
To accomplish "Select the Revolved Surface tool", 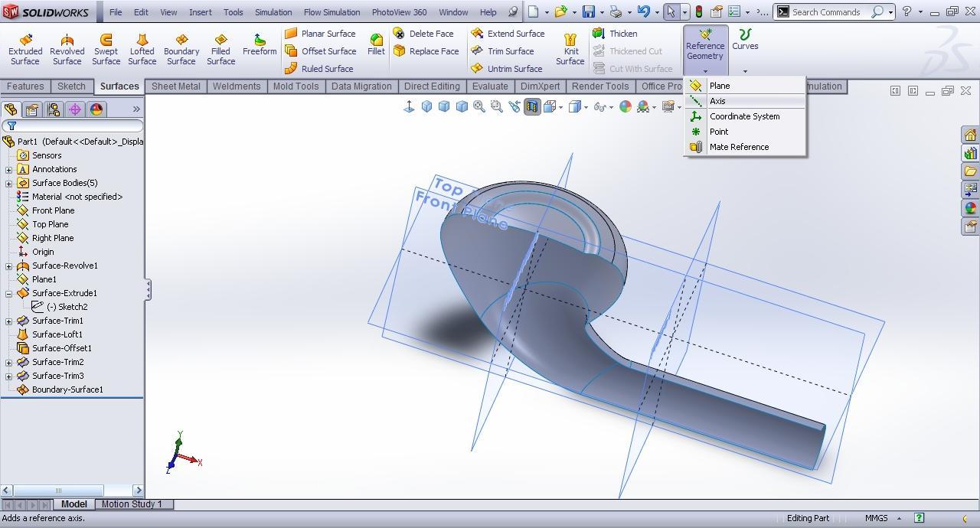I will click(67, 50).
